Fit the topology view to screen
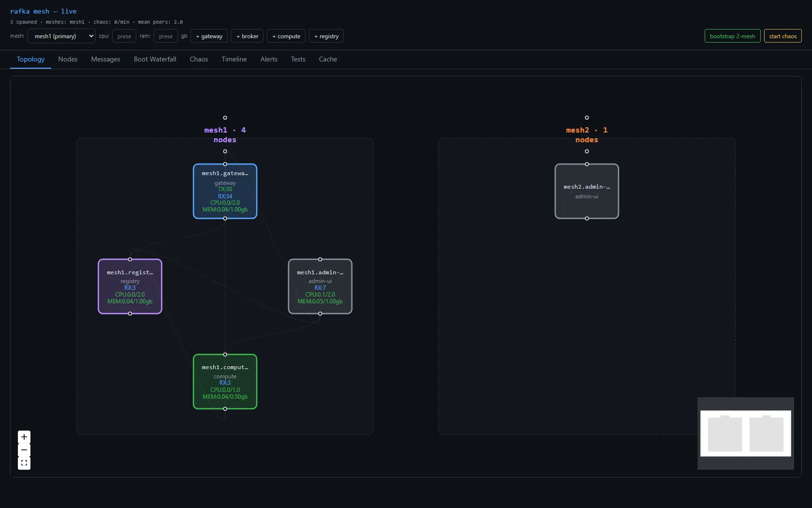This screenshot has height=508, width=812. tap(24, 463)
